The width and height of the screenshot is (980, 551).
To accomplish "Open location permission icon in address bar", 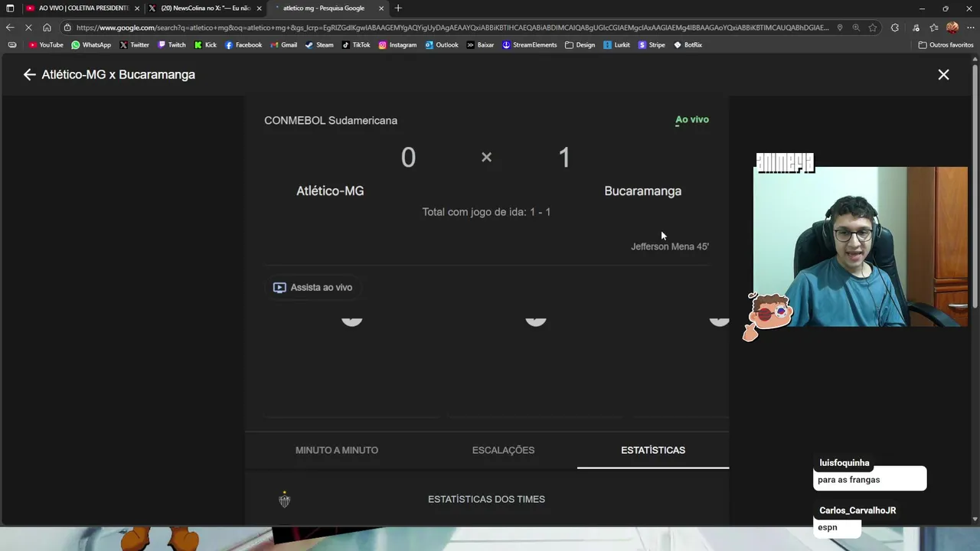I will coord(840,28).
